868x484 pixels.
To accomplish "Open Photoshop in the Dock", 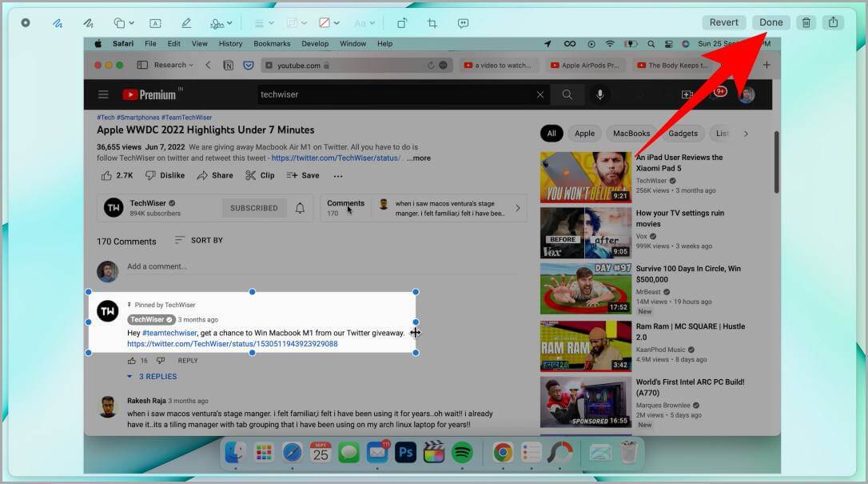I will pos(405,453).
